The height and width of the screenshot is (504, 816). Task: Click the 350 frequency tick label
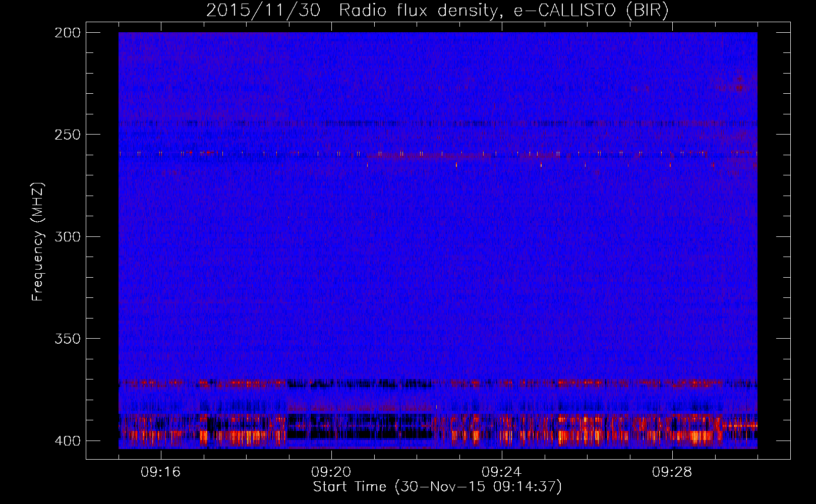pos(67,338)
